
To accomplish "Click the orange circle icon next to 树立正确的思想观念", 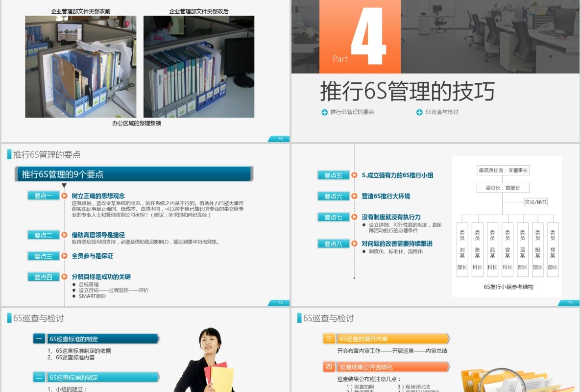I will pyautogui.click(x=65, y=196).
